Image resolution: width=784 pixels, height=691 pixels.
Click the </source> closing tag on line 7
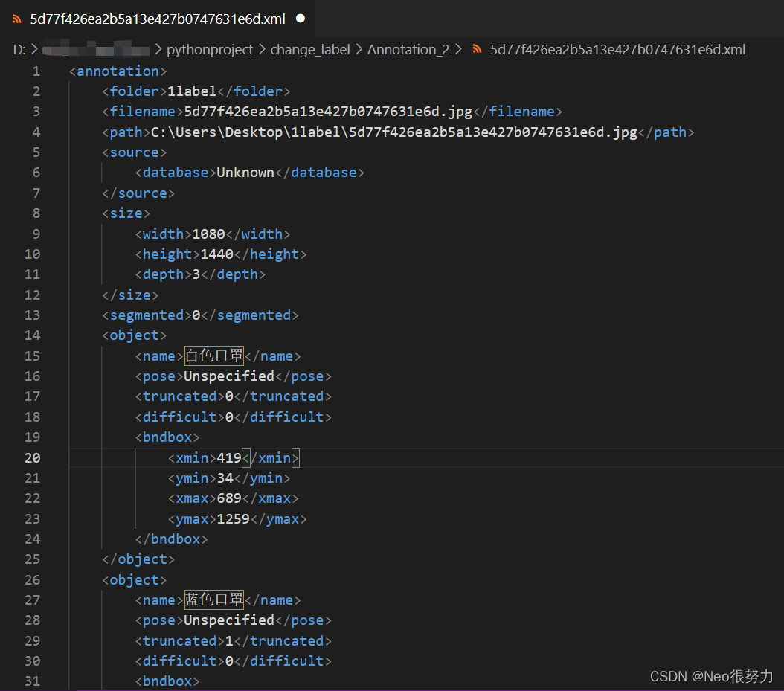click(138, 193)
